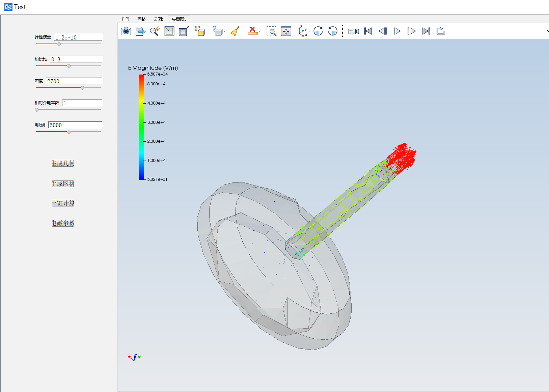Image resolution: width=549 pixels, height=392 pixels.
Task: Click the export scene arrow icon
Action: point(140,31)
